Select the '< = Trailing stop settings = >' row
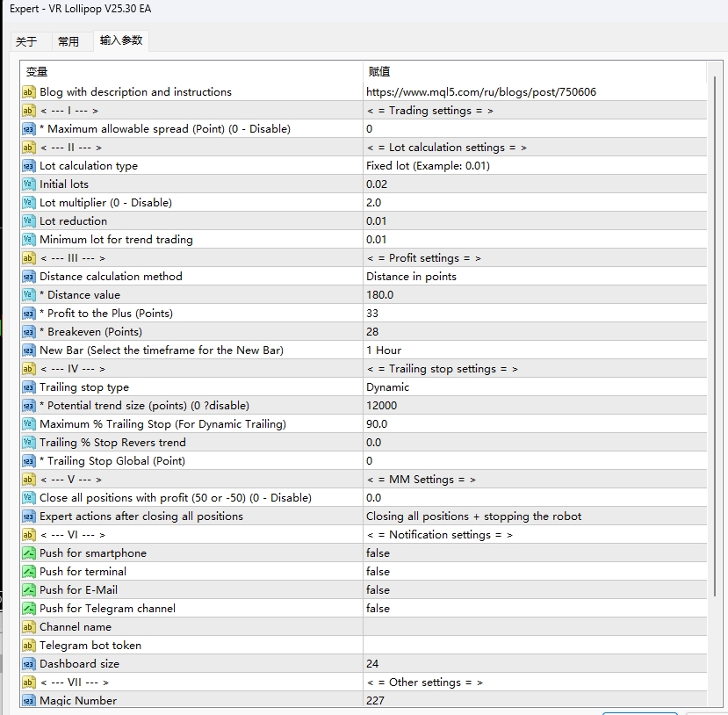 point(364,369)
